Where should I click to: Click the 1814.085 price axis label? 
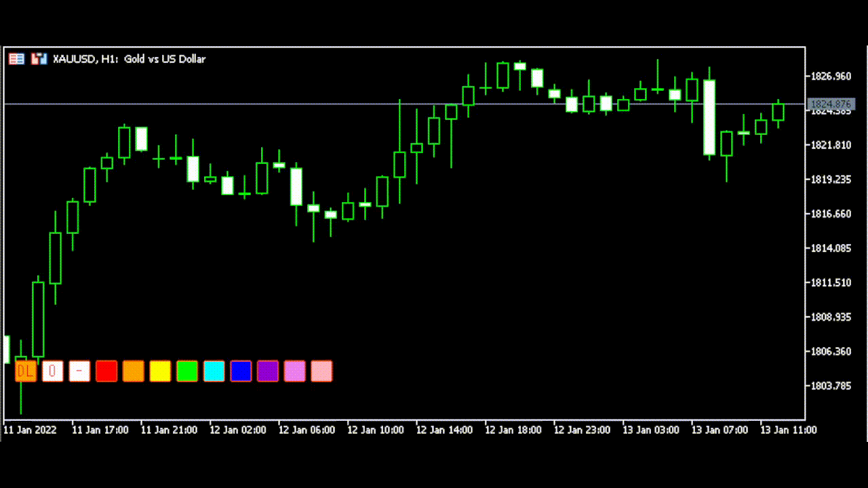(831, 248)
